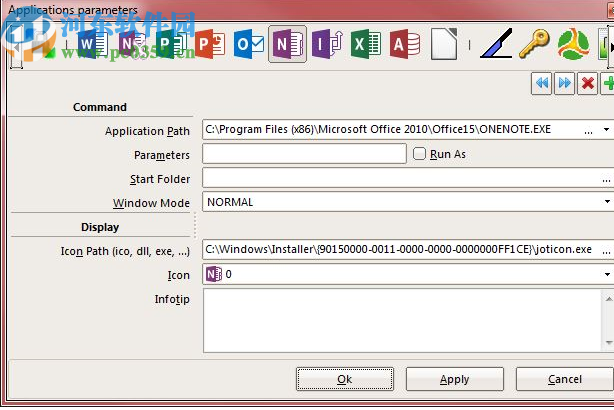Screen dimensions: 614x410
Task: Click into the Infotip text area
Action: (403, 320)
